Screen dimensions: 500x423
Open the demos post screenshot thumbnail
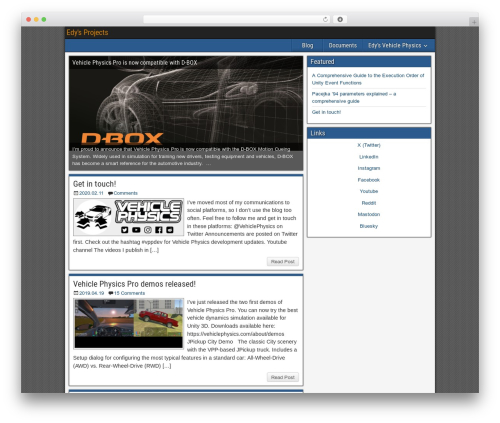pyautogui.click(x=128, y=324)
